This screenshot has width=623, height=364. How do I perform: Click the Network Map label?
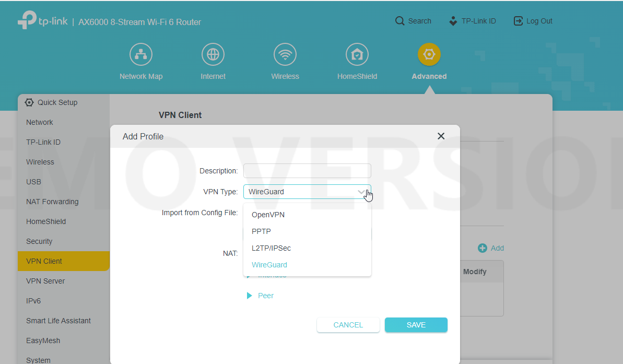pos(141,76)
